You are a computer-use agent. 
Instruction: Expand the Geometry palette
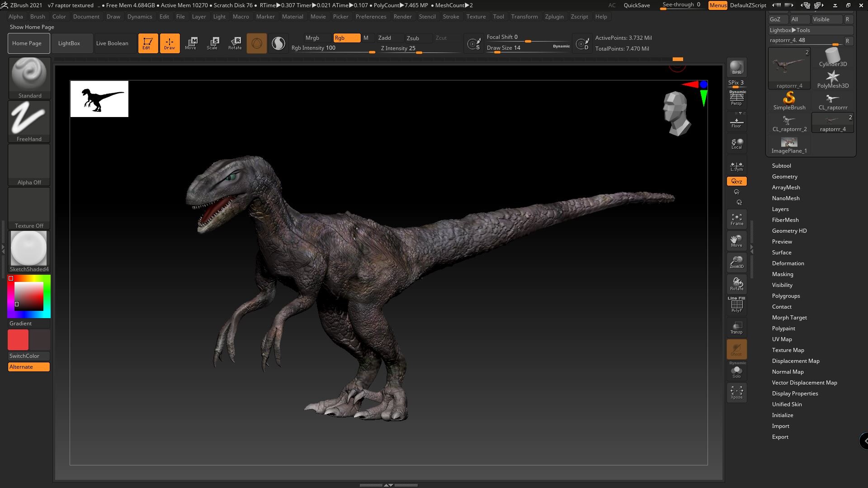785,176
